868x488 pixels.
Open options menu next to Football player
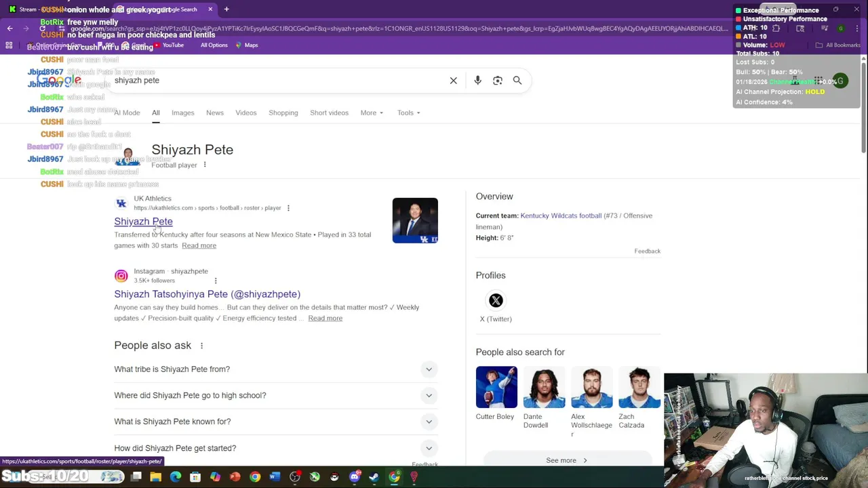point(205,165)
